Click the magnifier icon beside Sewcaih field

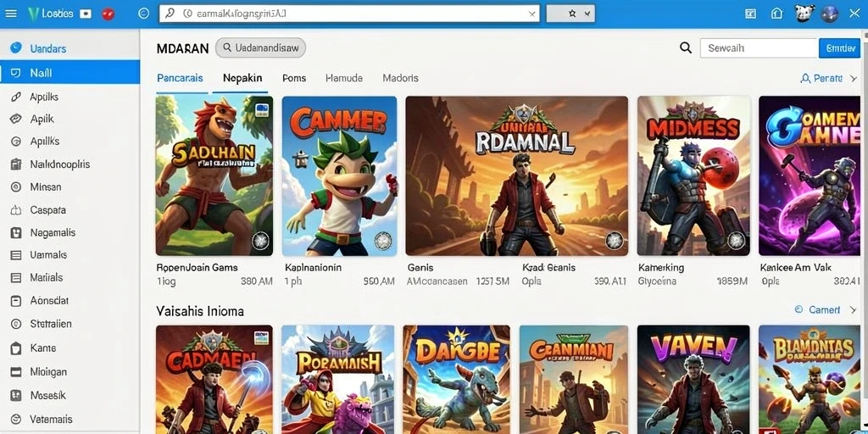coord(685,48)
